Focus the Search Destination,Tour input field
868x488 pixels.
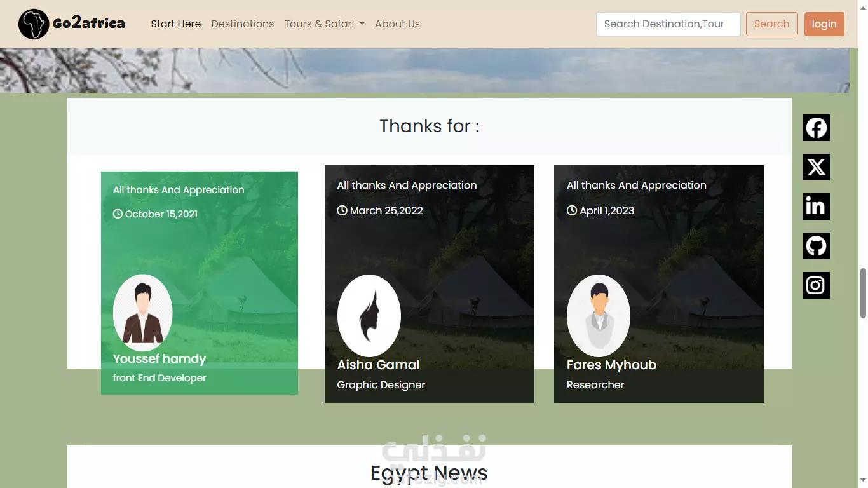(668, 24)
